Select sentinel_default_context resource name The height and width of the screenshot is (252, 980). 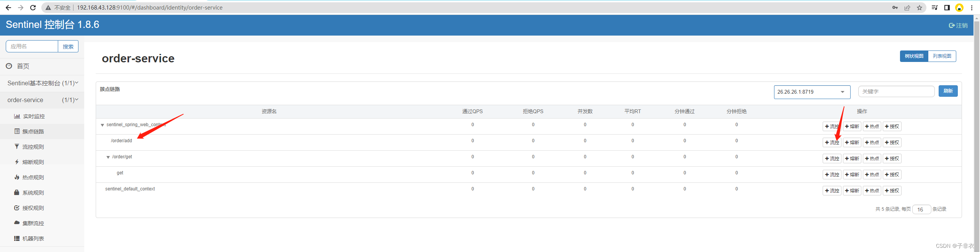(130, 189)
